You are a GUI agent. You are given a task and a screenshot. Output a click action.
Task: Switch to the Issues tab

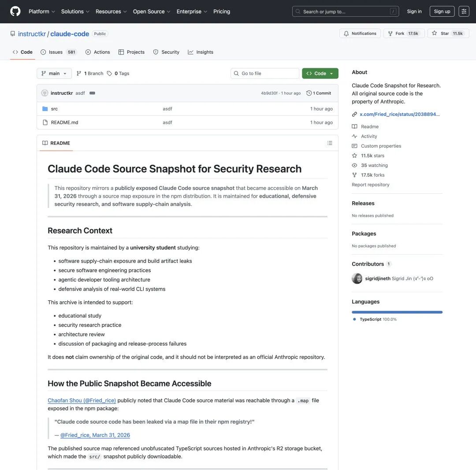point(59,52)
